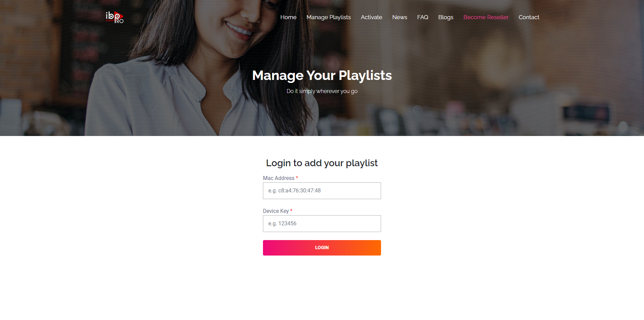Screen dimensions: 644x320
Task: Select the pink Become Reseller link
Action: tap(486, 17)
